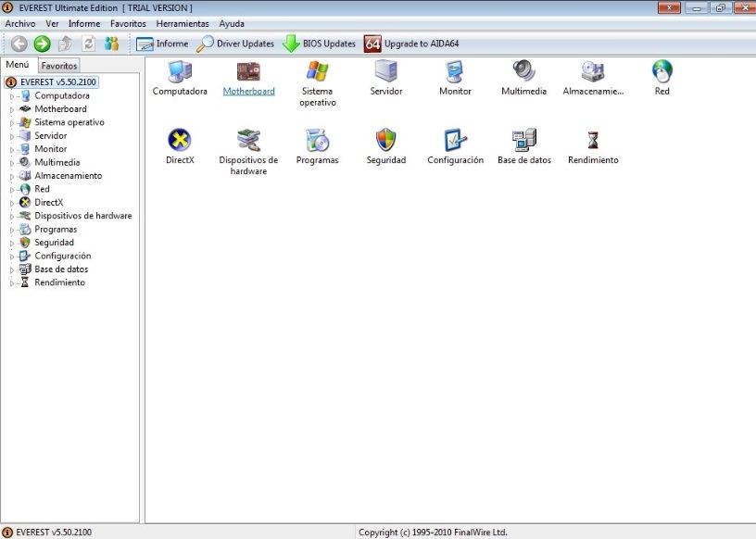Click the green forward arrow toolbar button

(x=42, y=44)
